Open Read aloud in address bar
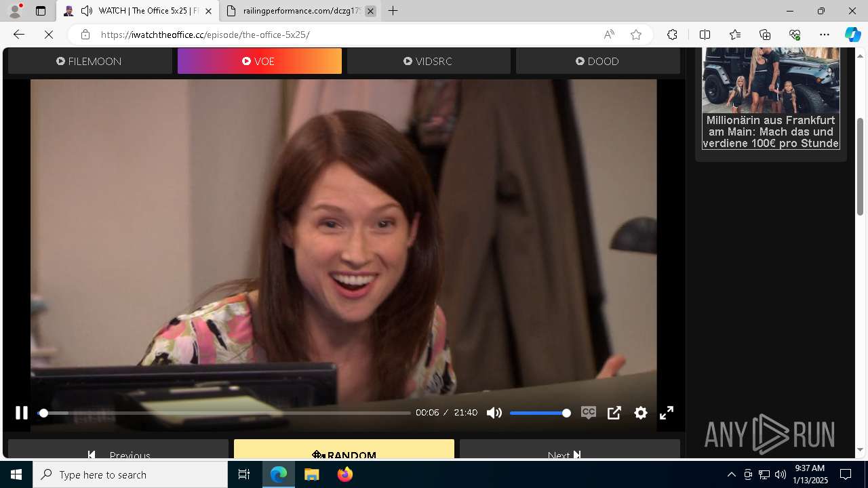The image size is (868, 488). pyautogui.click(x=609, y=35)
